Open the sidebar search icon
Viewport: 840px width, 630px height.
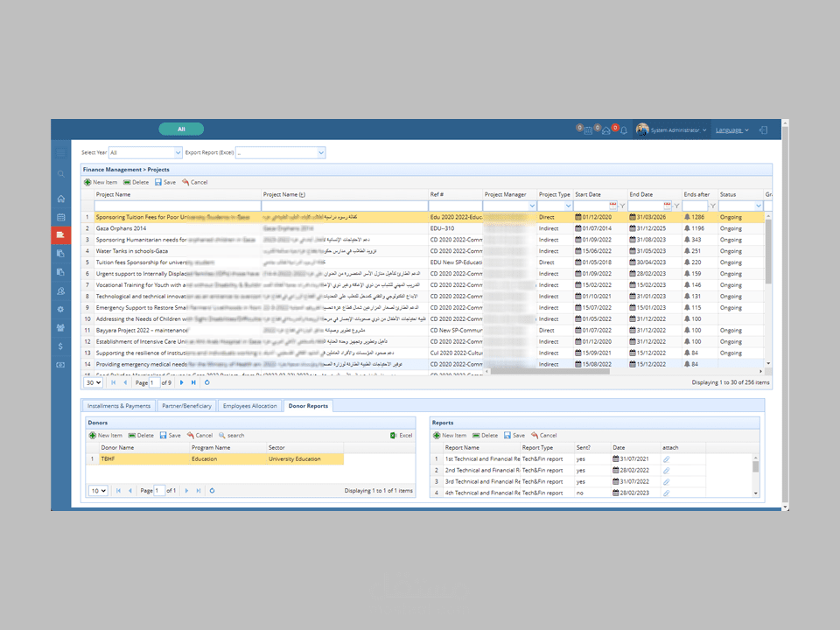coord(60,173)
